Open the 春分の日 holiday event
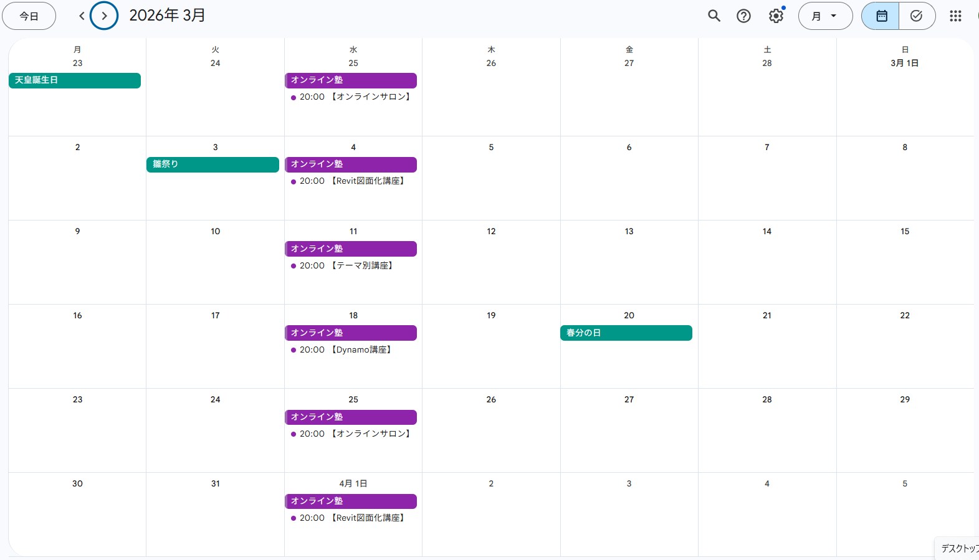979x560 pixels. pyautogui.click(x=626, y=333)
